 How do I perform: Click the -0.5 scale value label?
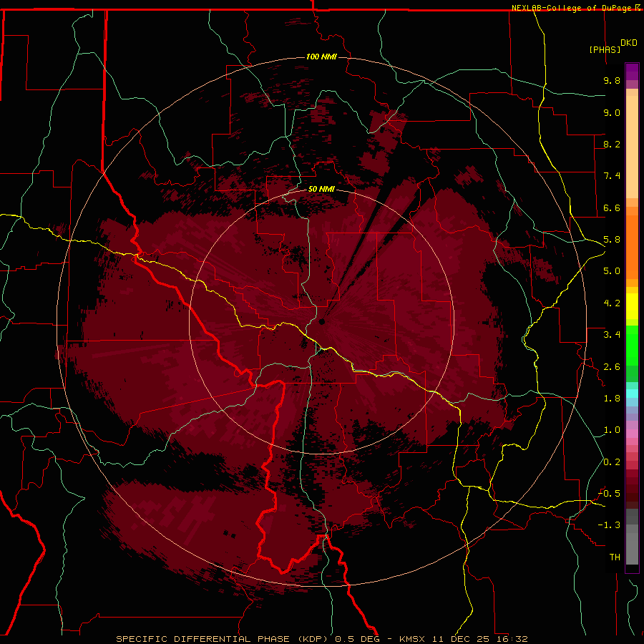point(609,494)
